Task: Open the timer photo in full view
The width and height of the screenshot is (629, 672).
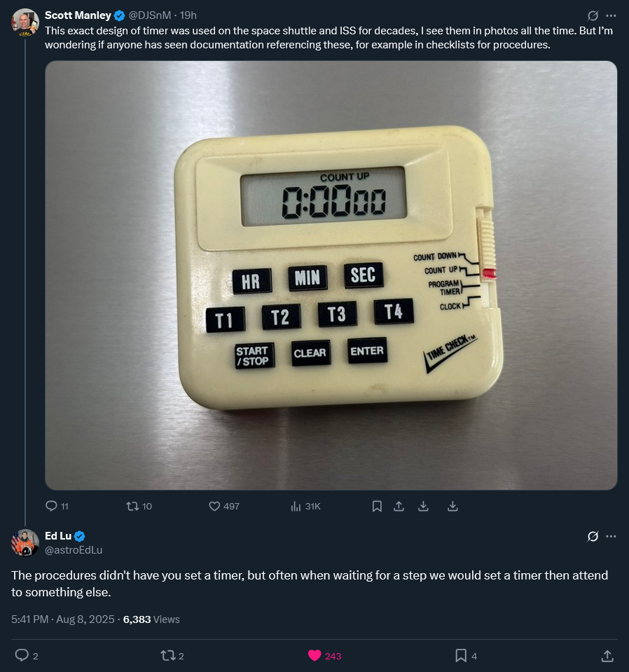Action: tap(331, 275)
